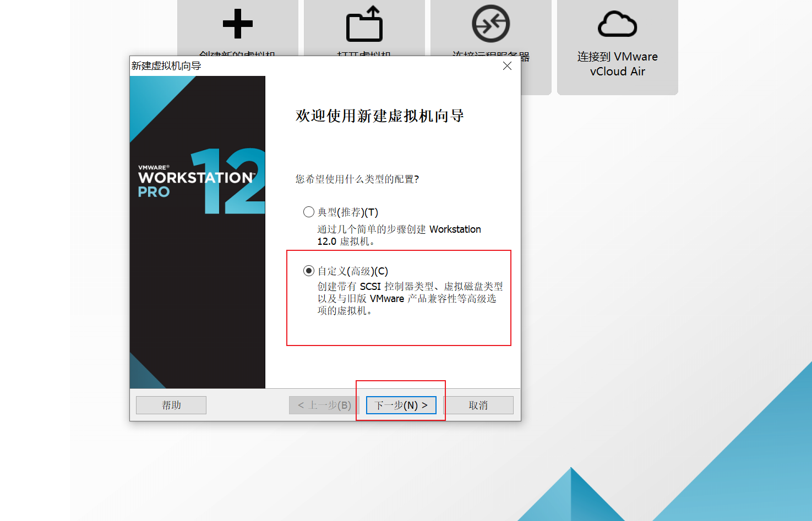
Task: Close the 新建虚拟机向导 dialog
Action: coord(508,66)
